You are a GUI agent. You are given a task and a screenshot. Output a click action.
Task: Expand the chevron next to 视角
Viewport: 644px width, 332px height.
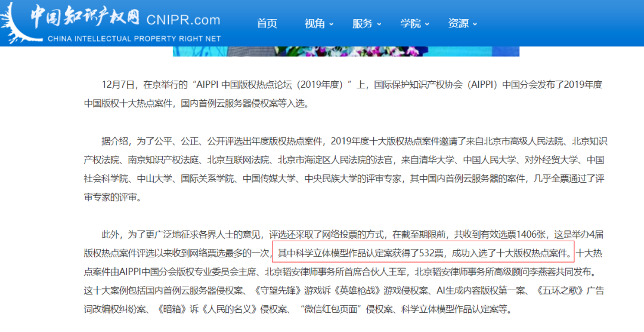point(331,24)
